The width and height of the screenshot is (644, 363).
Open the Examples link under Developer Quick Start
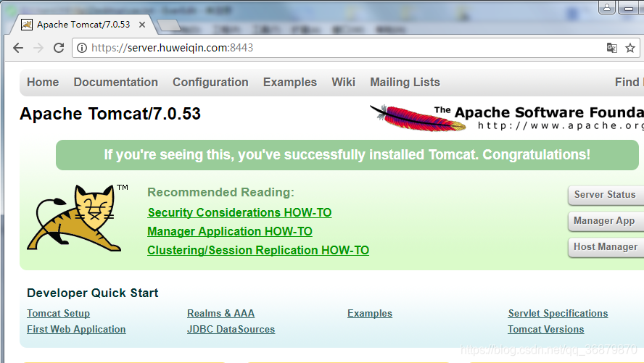370,314
